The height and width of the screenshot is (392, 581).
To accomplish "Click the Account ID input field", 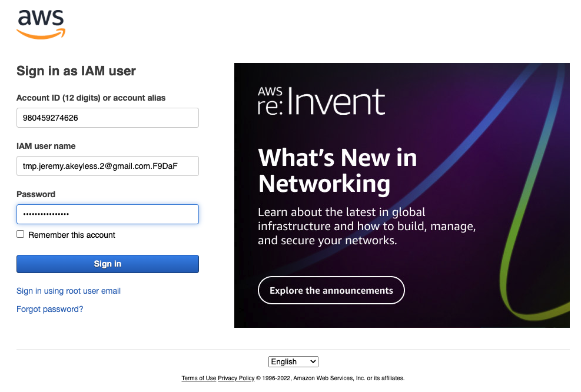I will click(108, 118).
